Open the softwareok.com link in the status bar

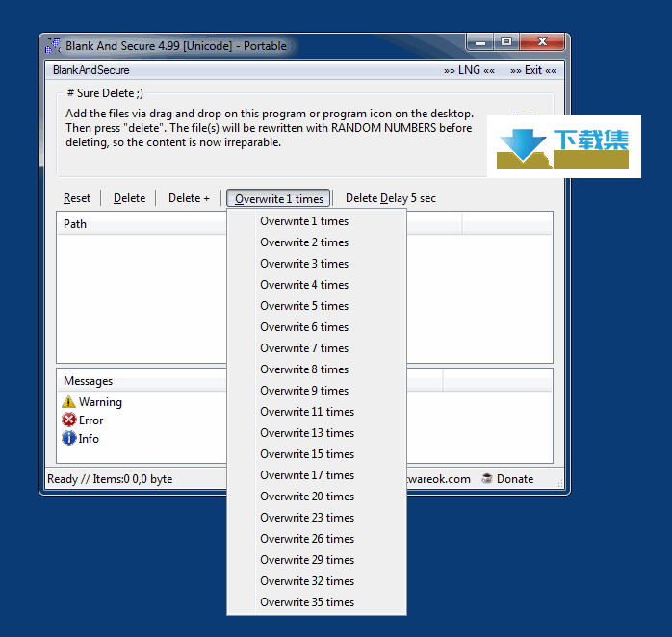click(x=438, y=479)
